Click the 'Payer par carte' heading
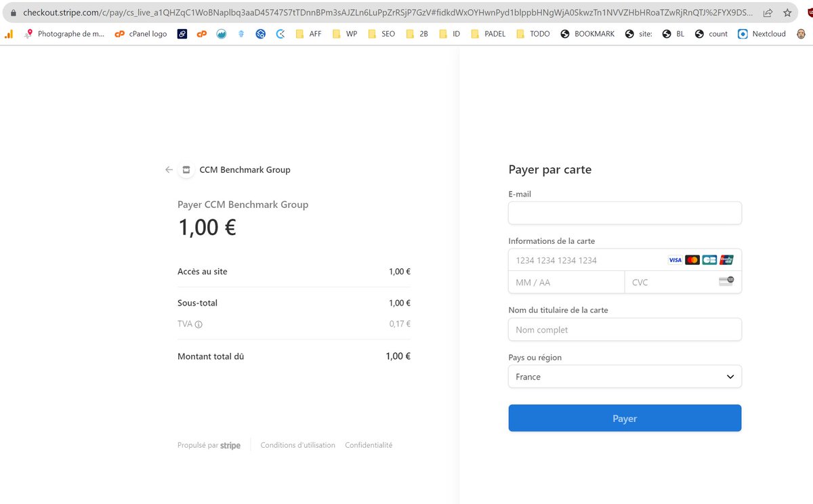The height and width of the screenshot is (504, 813). click(x=550, y=169)
